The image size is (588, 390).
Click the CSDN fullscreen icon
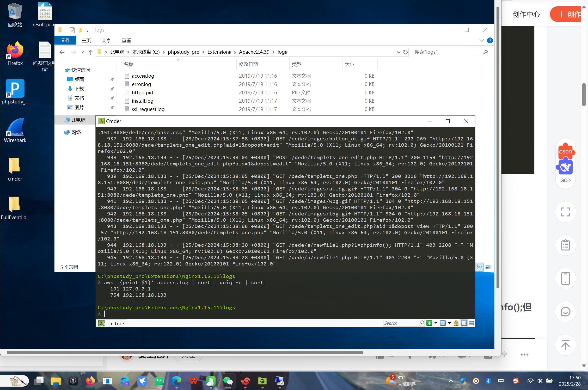click(x=565, y=212)
